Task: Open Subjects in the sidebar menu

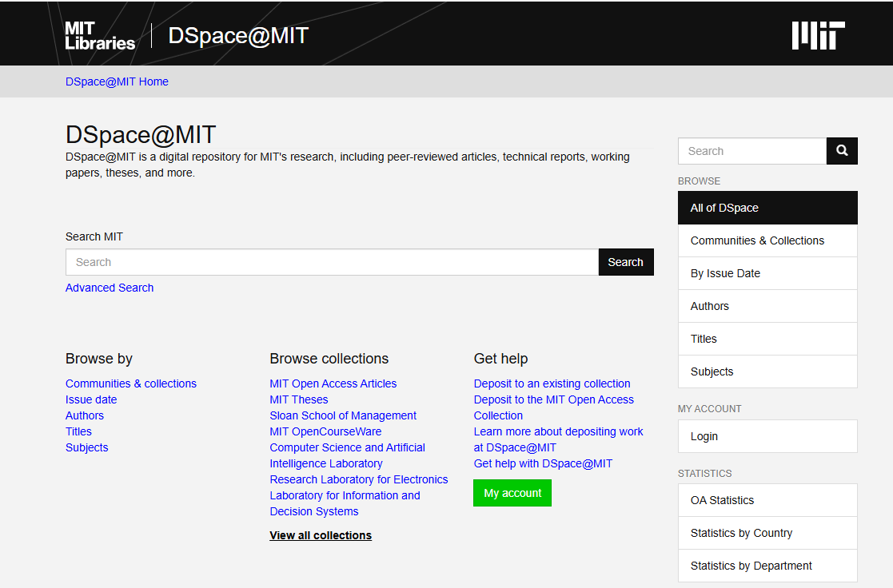Action: pos(767,371)
